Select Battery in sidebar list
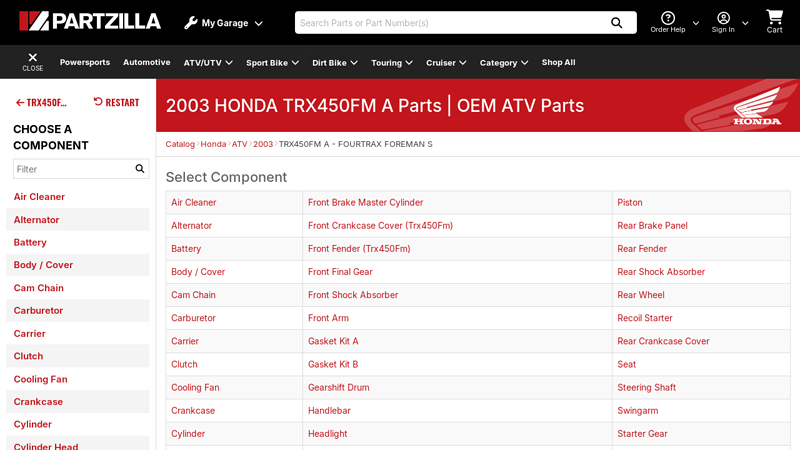The width and height of the screenshot is (800, 450). click(30, 242)
